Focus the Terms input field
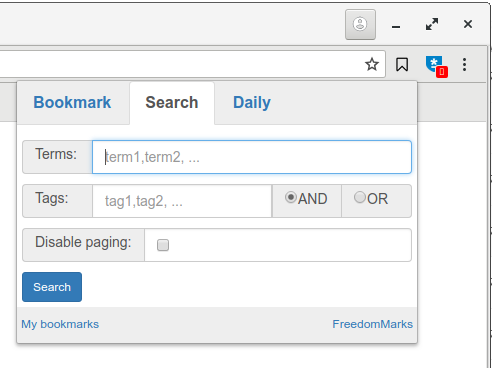Image resolution: width=492 pixels, height=368 pixels. tap(252, 157)
